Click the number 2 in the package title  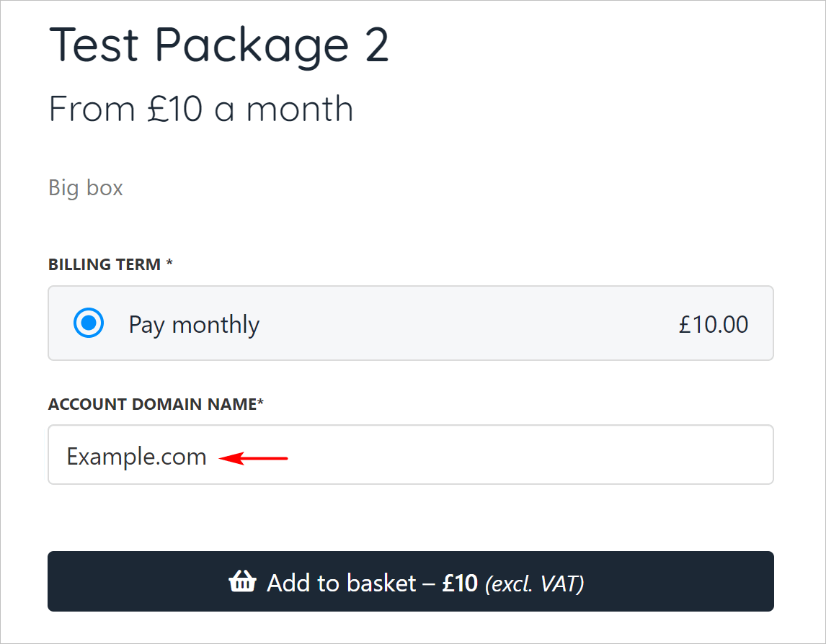[x=373, y=45]
